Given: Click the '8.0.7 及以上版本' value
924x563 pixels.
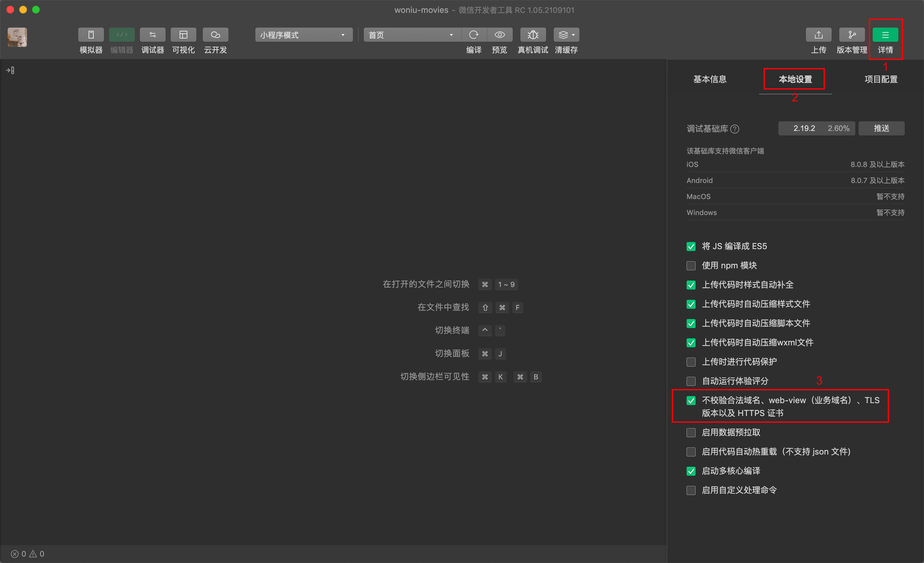Looking at the screenshot, I should (x=877, y=180).
